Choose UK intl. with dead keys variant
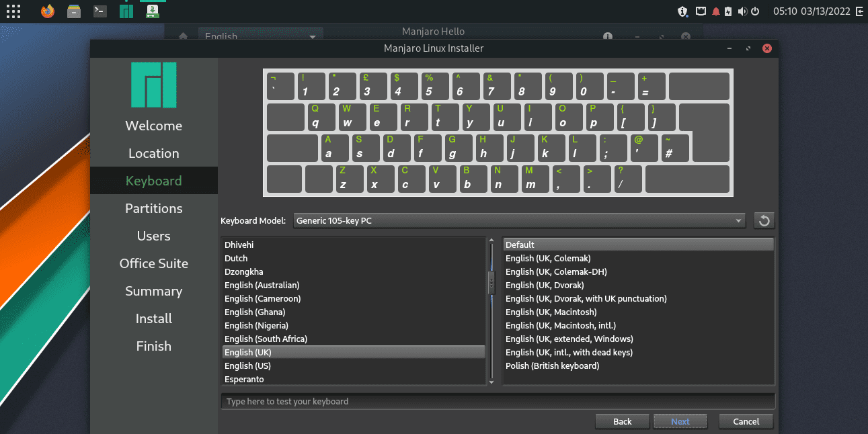Viewport: 868px width, 434px height. (x=639, y=352)
